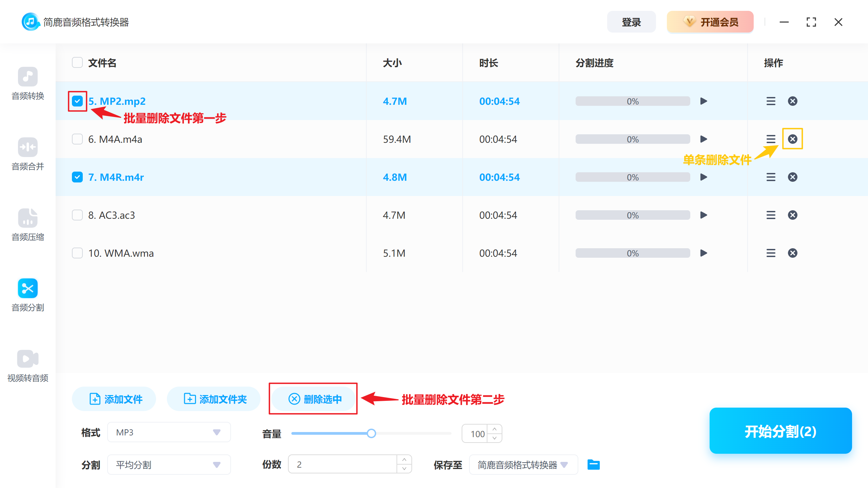Remove the 8. AC3.ac3 file with X icon
Image resolution: width=868 pixels, height=488 pixels.
tap(792, 215)
